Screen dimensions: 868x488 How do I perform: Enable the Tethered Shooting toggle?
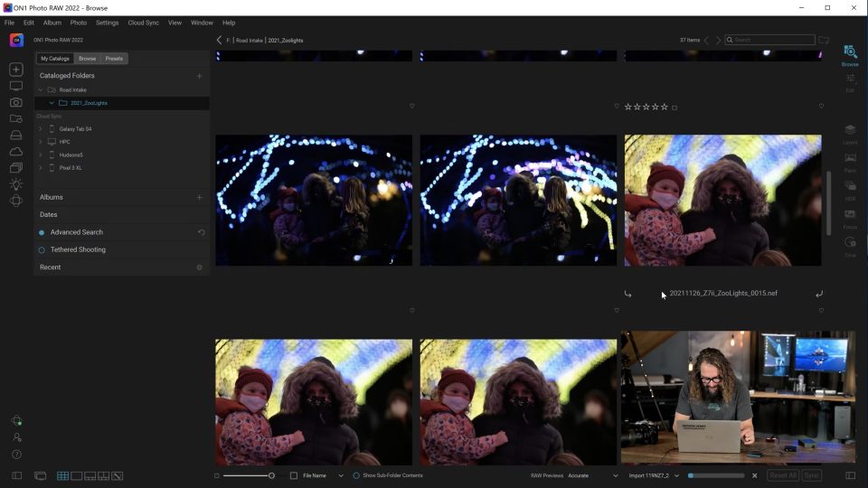pyautogui.click(x=42, y=250)
